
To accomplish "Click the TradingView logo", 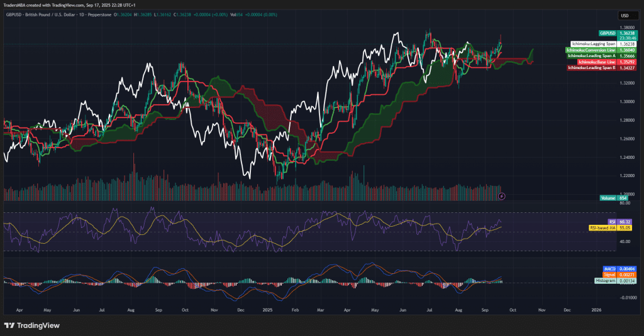I will pyautogui.click(x=31, y=325).
